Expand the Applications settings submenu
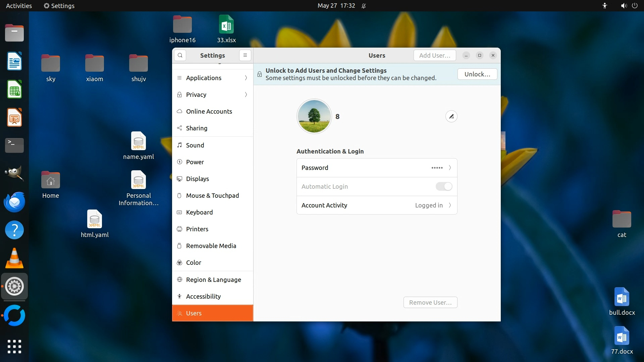644x362 pixels. [x=246, y=78]
